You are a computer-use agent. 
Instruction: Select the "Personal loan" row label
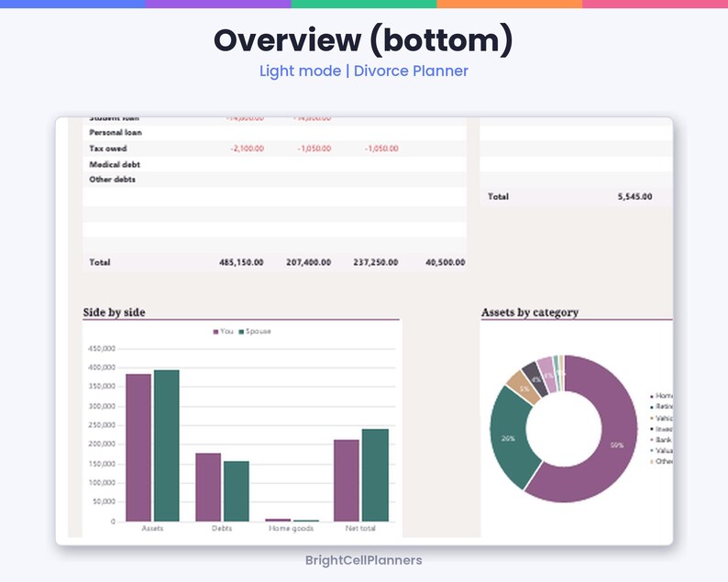coord(116,133)
